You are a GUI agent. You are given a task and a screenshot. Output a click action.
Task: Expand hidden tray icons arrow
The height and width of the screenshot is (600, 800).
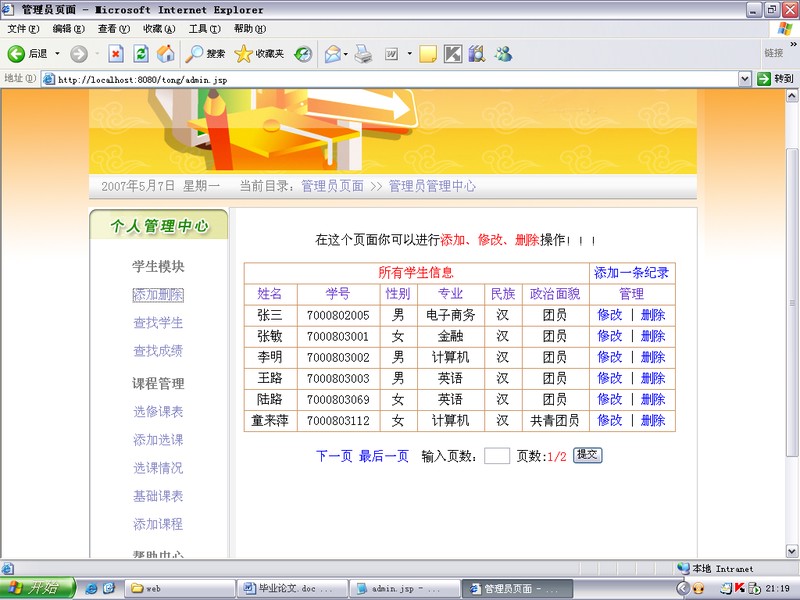683,588
